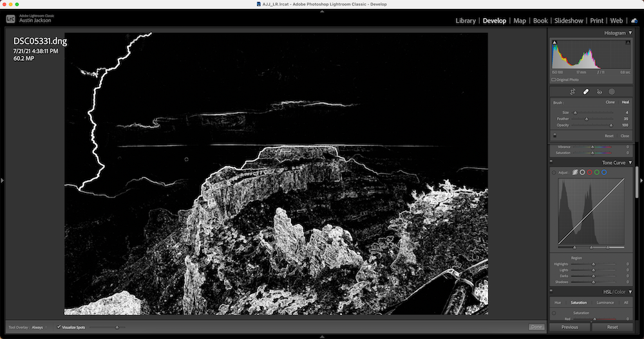The width and height of the screenshot is (644, 339).
Task: Click the Previous button
Action: point(569,327)
